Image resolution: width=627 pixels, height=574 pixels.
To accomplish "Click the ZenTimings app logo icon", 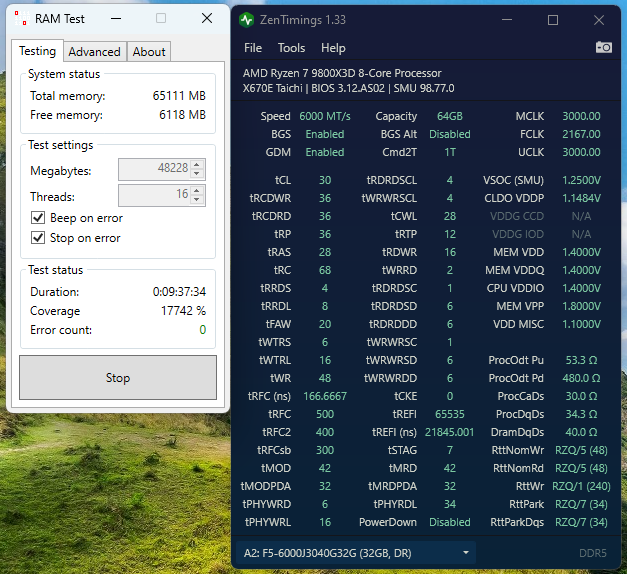I will [248, 20].
